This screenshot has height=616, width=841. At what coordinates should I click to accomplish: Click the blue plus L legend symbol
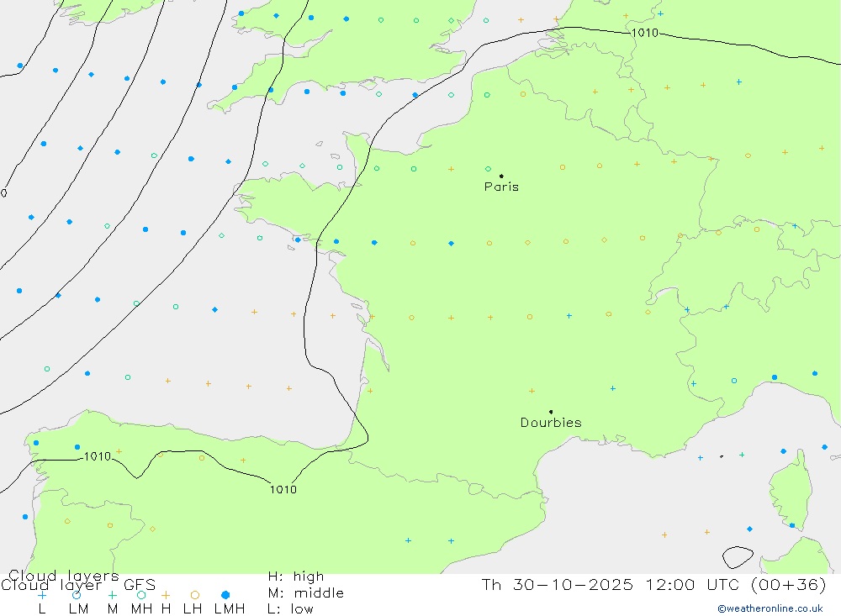[42, 595]
